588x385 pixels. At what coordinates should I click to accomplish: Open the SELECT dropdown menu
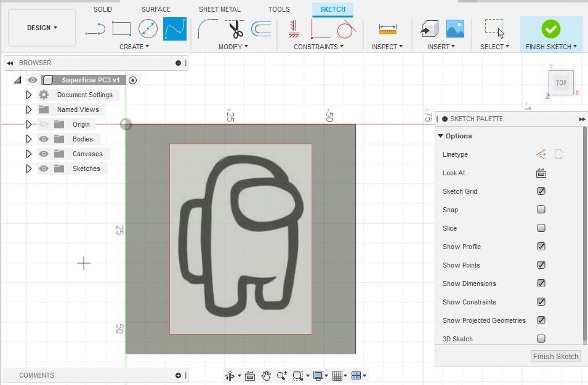[x=494, y=47]
